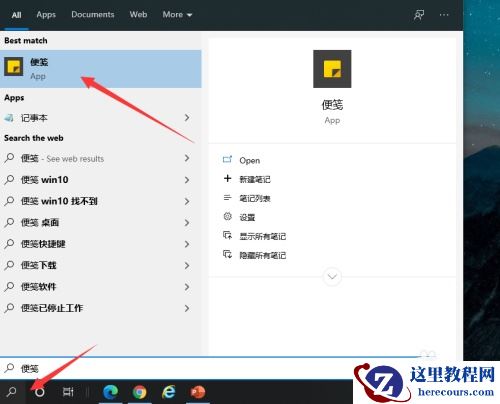Expand arrow for 便笺下载 suggestion
The image size is (500, 404).
point(187,265)
